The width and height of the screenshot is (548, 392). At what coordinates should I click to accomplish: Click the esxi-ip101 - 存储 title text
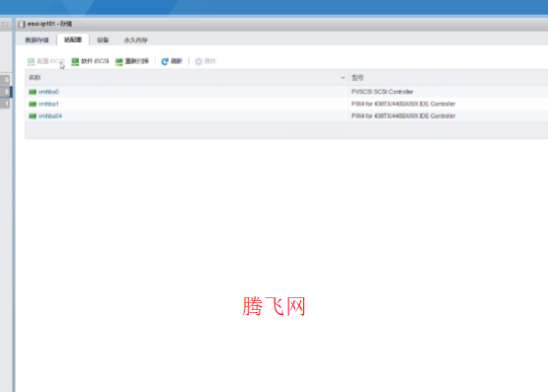coord(49,24)
